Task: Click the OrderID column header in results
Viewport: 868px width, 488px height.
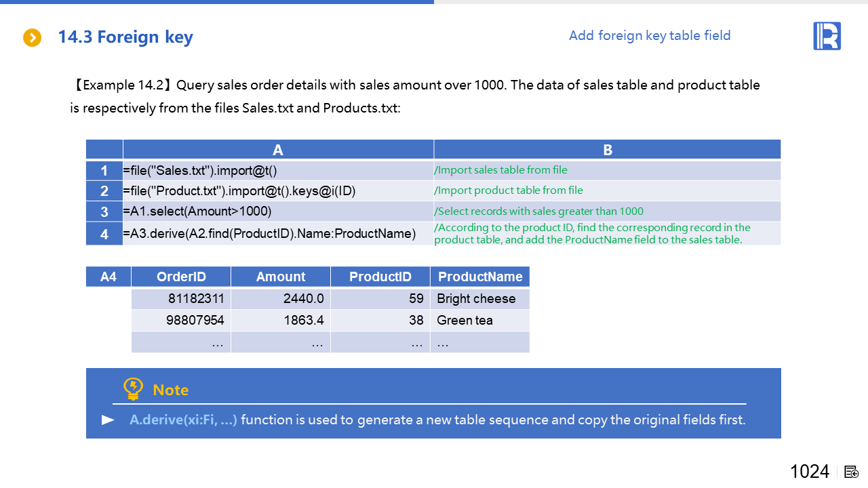Action: click(181, 277)
